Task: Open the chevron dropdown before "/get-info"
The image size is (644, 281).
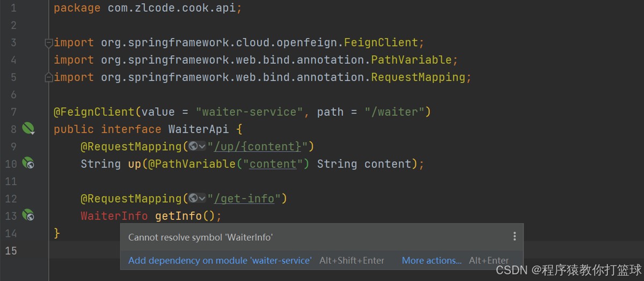Action: tap(202, 198)
